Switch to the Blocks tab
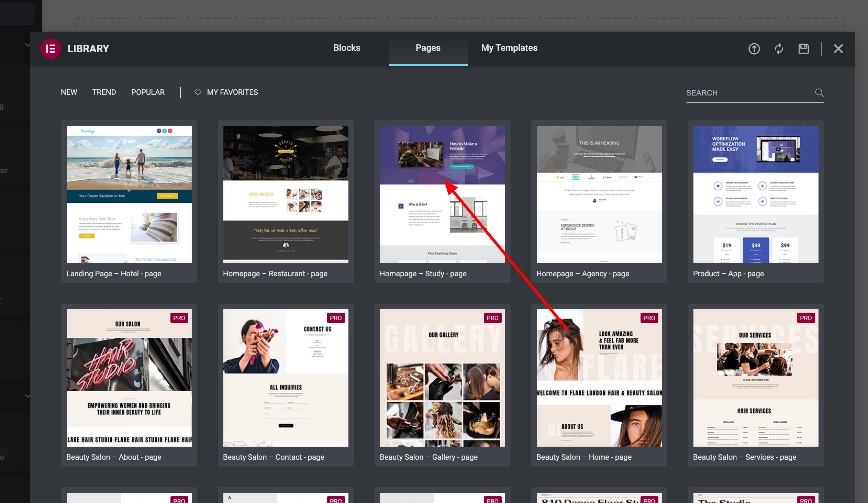Screen dimensions: 868x503 (x=346, y=48)
